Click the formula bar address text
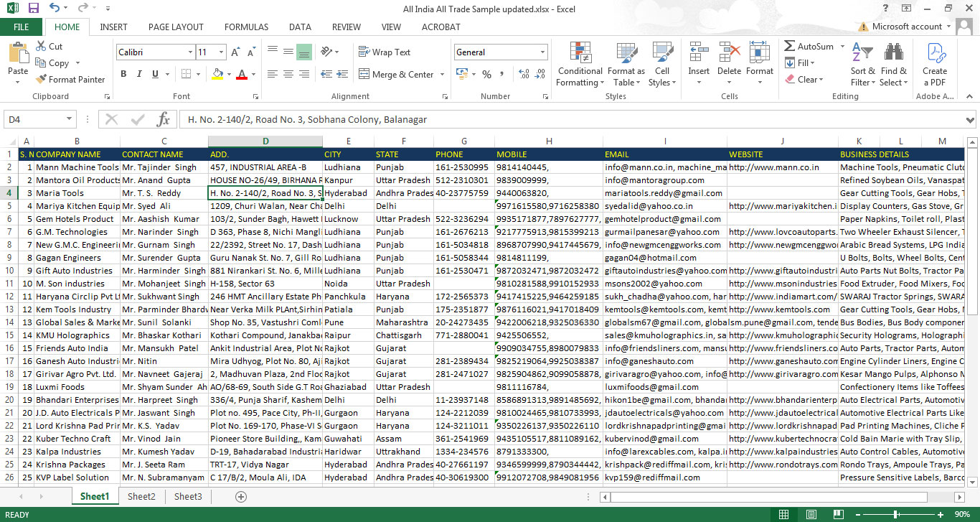This screenshot has width=980, height=522. coord(307,120)
